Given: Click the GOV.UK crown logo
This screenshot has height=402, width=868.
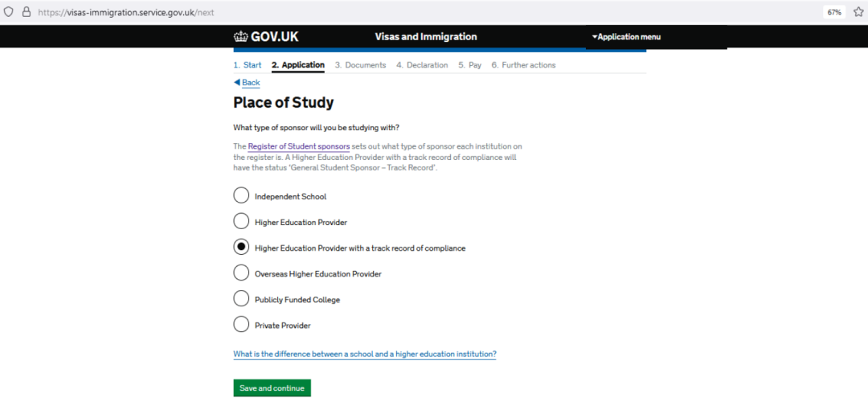Looking at the screenshot, I should [x=241, y=37].
